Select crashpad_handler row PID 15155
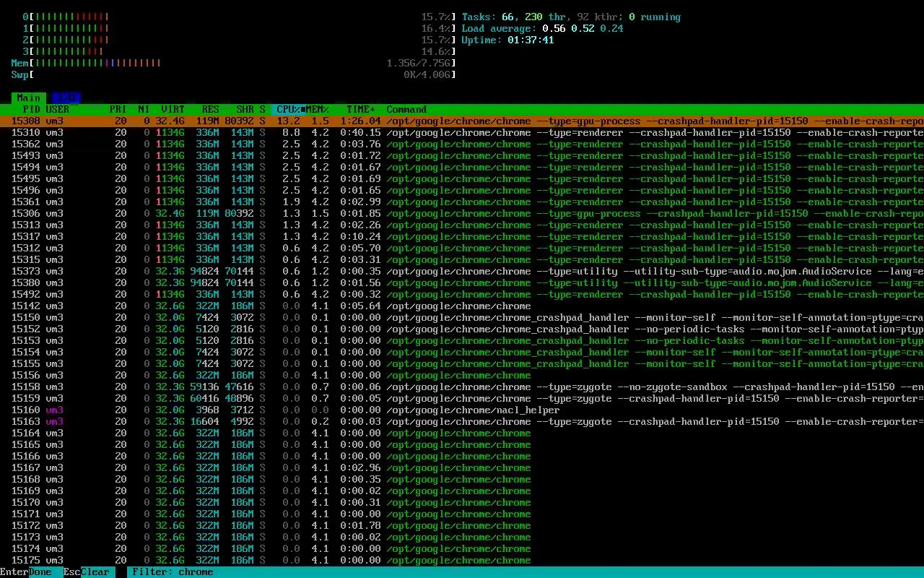The height and width of the screenshot is (578, 924). pyautogui.click(x=462, y=363)
